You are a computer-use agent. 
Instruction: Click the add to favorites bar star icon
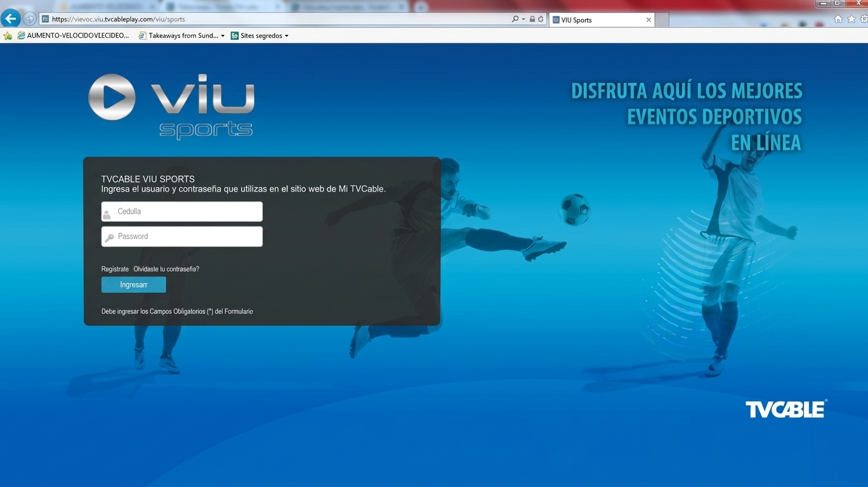tap(8, 36)
